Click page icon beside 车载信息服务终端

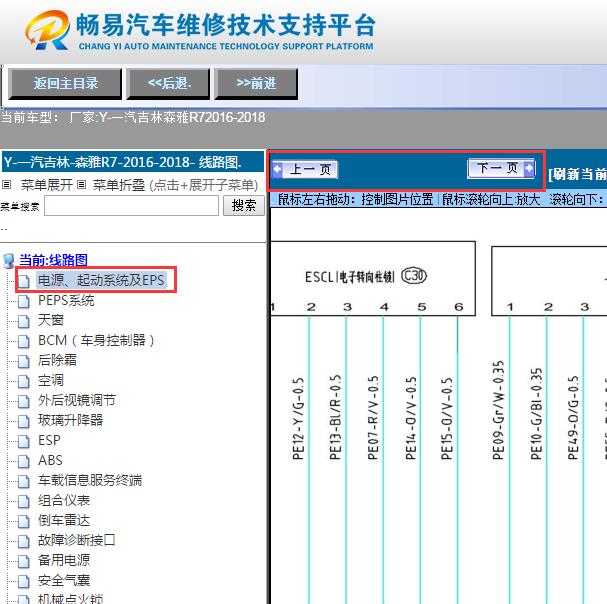pyautogui.click(x=24, y=481)
